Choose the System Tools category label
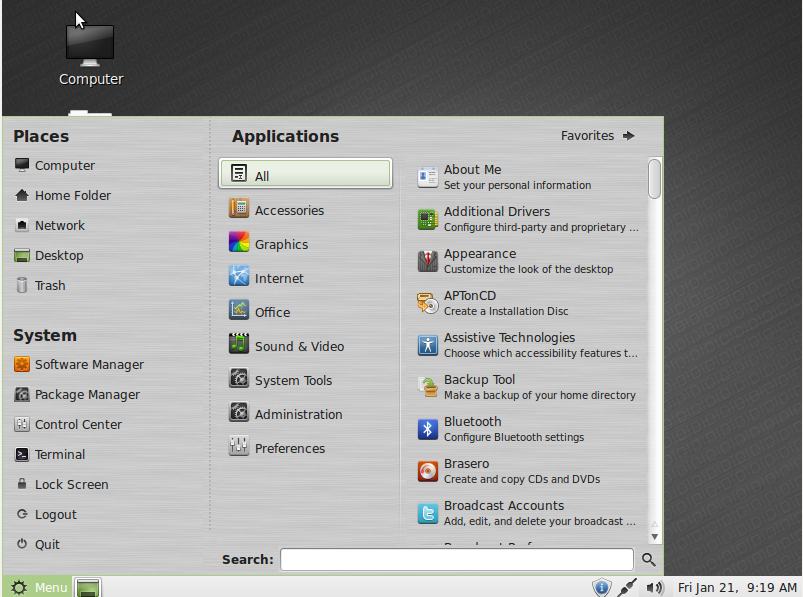803x597 pixels. 293,380
